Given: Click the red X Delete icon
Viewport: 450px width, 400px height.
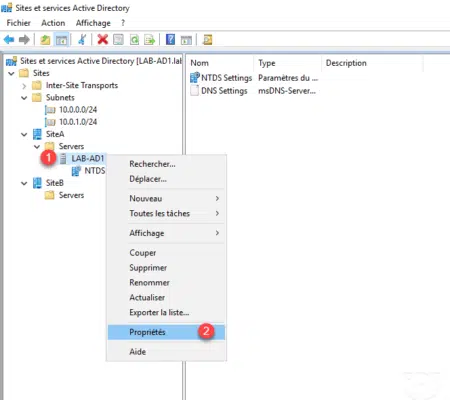Looking at the screenshot, I should click(x=103, y=40).
